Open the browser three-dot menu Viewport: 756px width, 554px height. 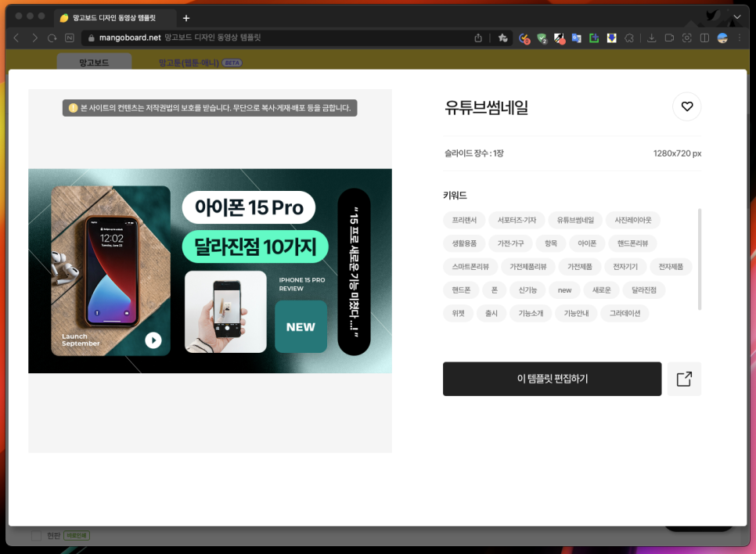pos(739,38)
